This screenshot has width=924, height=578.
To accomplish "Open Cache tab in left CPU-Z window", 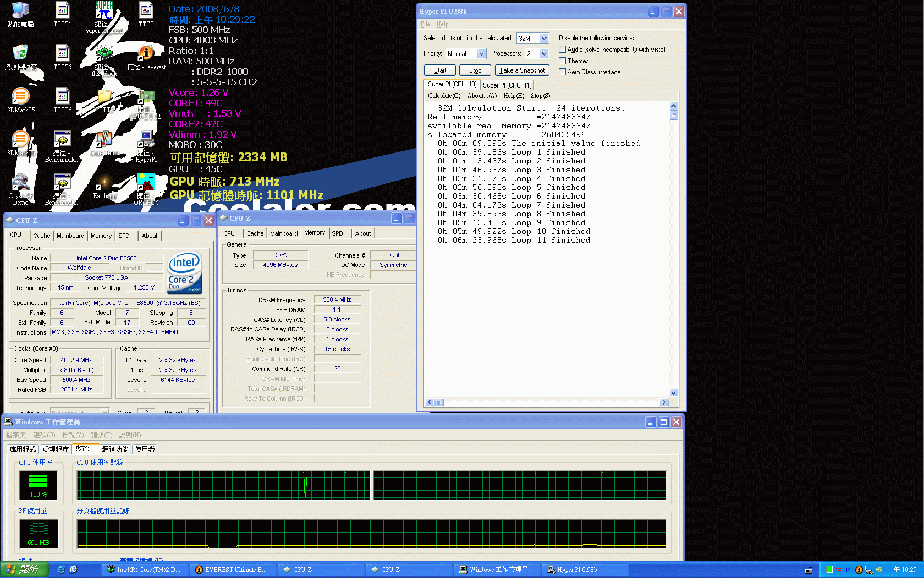I will click(41, 236).
